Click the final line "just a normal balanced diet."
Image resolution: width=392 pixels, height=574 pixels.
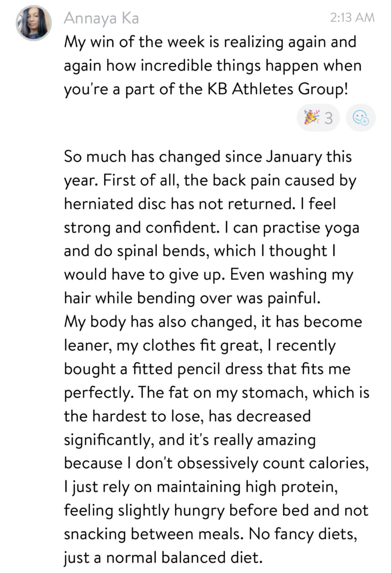pyautogui.click(x=163, y=557)
